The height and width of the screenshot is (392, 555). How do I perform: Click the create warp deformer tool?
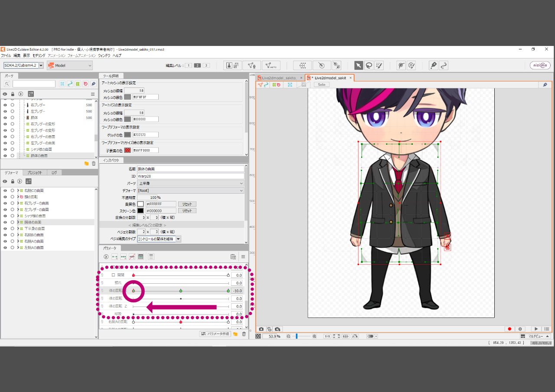pos(302,65)
